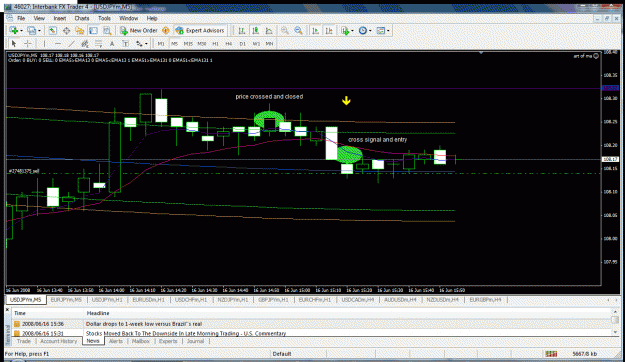Select the text tool
The width and height of the screenshot is (625, 362).
click(x=112, y=43)
